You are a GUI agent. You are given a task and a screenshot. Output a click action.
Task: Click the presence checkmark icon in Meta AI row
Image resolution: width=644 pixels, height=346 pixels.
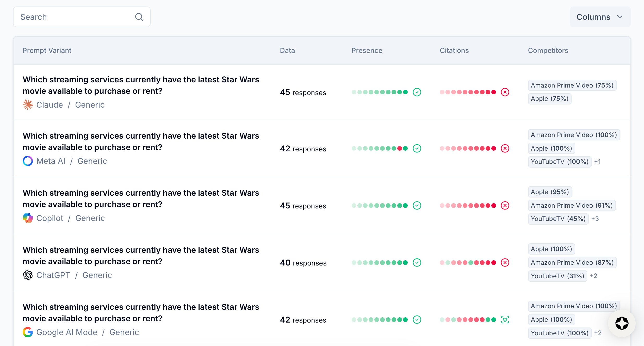[417, 149]
